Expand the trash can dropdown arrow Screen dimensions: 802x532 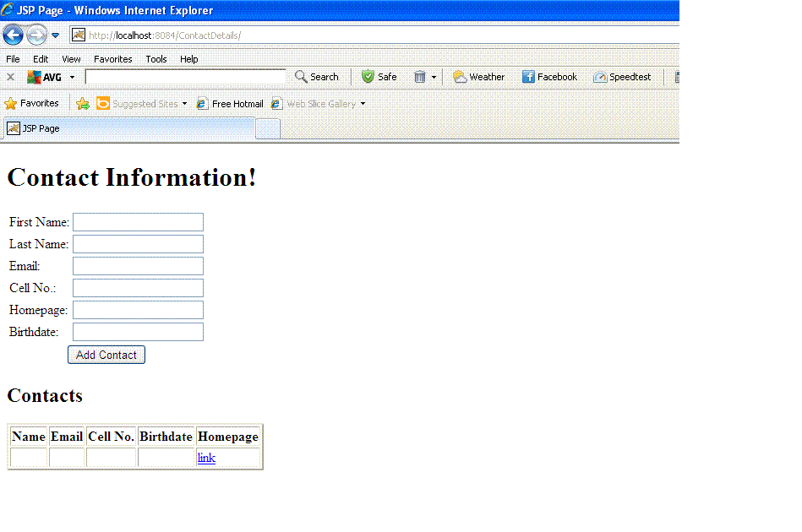coord(434,77)
